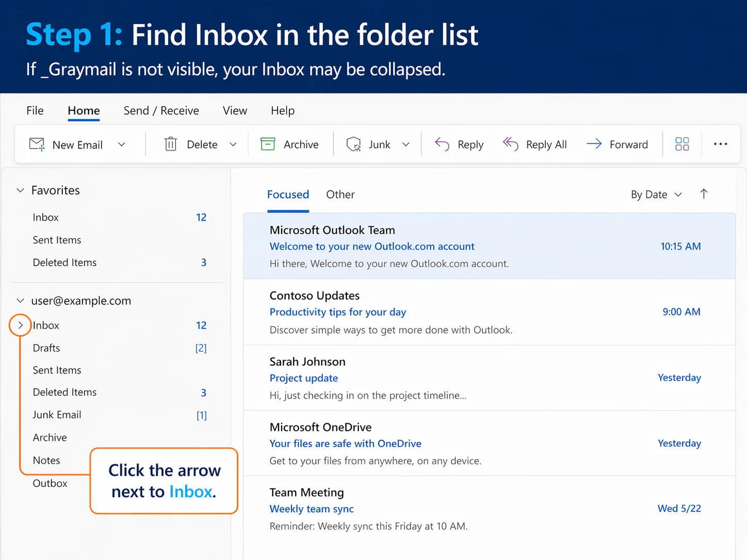Open the Send / Receive tab
The image size is (747, 560).
tap(161, 110)
